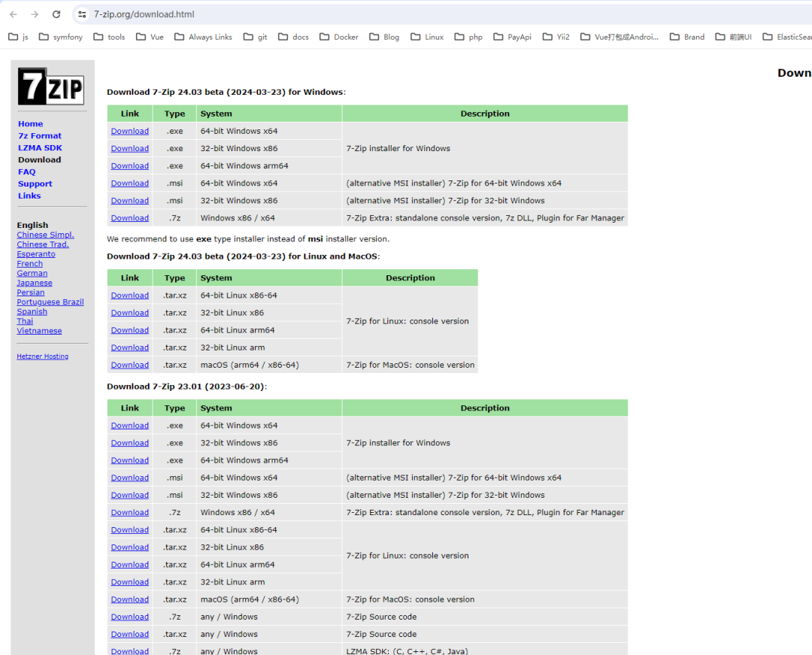Open the php bookmarks folder
This screenshot has width=812, height=655.
(x=468, y=37)
